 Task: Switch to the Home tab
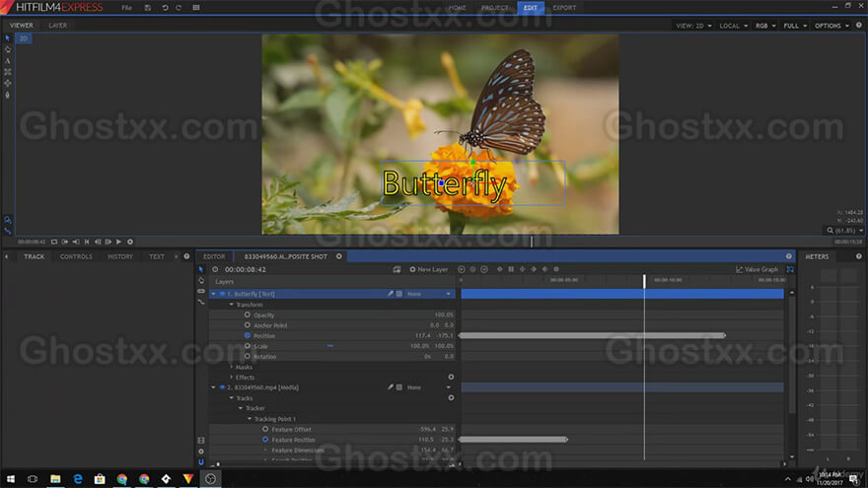[x=458, y=8]
